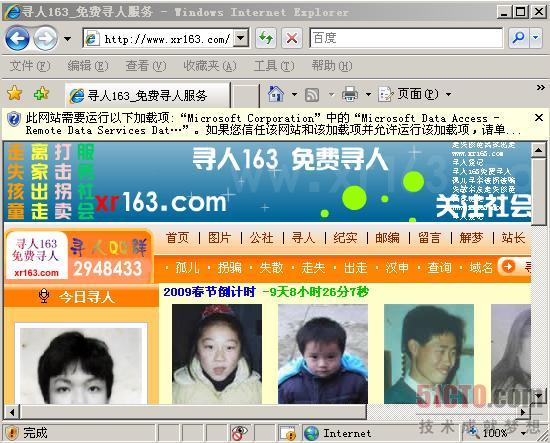The image size is (550, 443).
Task: Click the 域名 category link
Action: 481,268
